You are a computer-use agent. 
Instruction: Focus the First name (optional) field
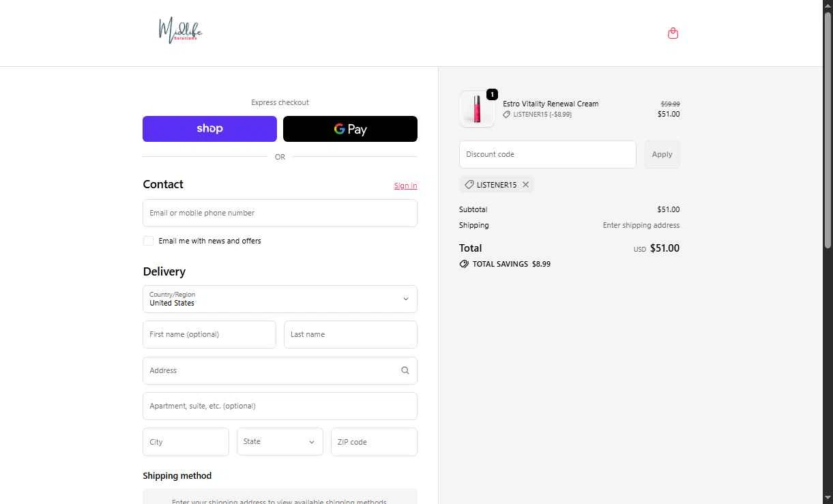(x=209, y=334)
